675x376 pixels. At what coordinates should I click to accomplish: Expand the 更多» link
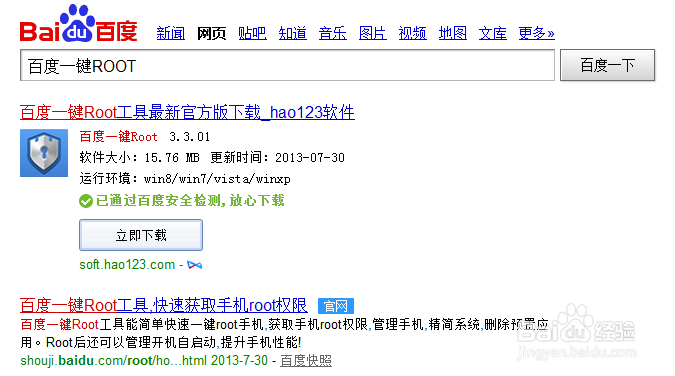[x=536, y=33]
